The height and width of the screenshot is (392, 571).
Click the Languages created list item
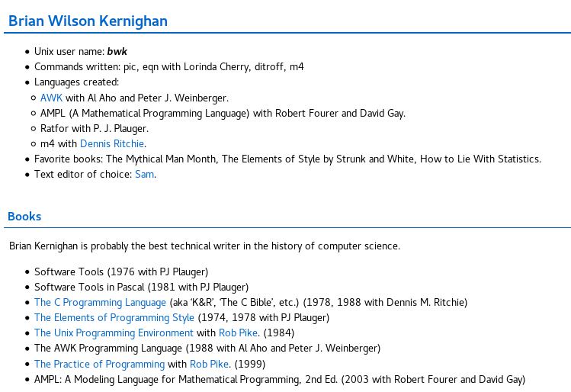pos(76,82)
